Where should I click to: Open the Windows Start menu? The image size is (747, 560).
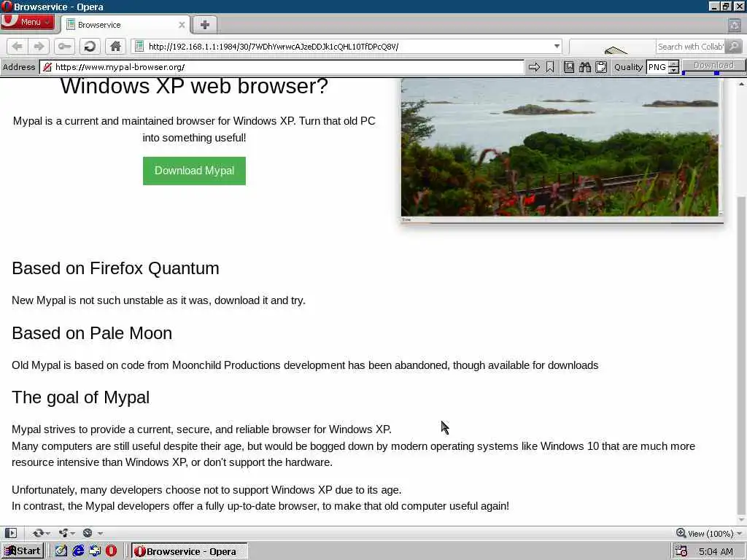23,551
